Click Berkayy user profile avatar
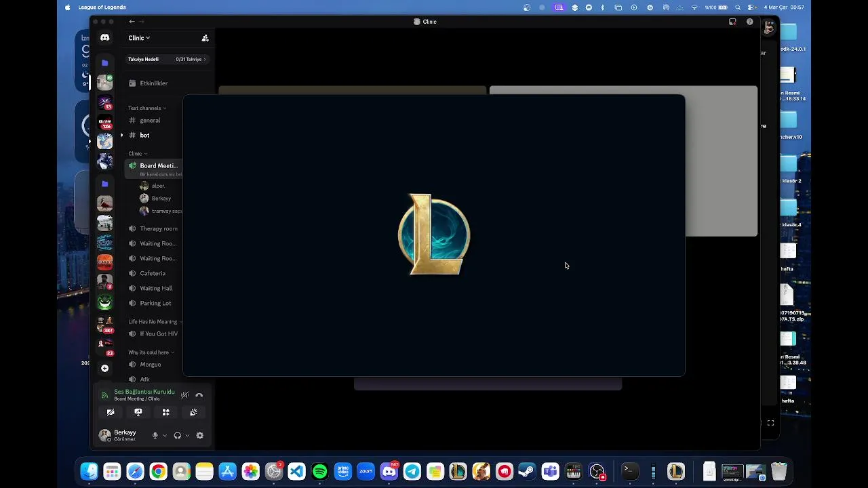The height and width of the screenshot is (488, 868). [104, 436]
